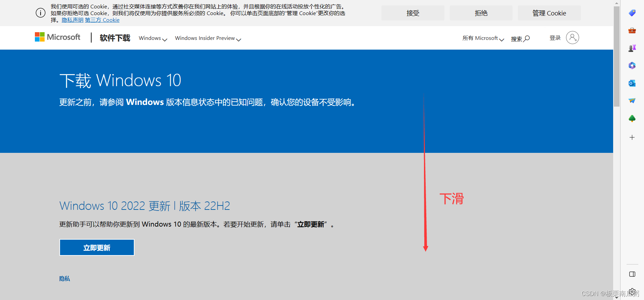This screenshot has width=644, height=300.
Task: Open the Edge sidebar shopping tag icon
Action: point(632,13)
